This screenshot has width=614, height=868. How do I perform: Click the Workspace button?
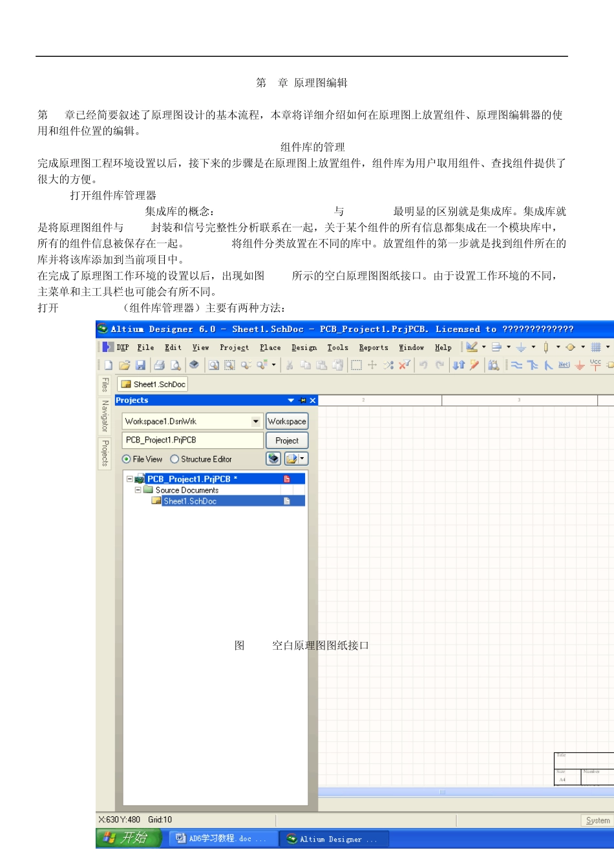click(x=287, y=421)
